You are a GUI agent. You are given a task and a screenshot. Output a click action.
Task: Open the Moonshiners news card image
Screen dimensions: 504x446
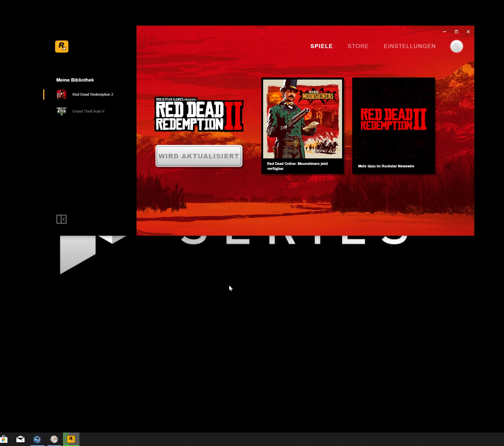[302, 119]
